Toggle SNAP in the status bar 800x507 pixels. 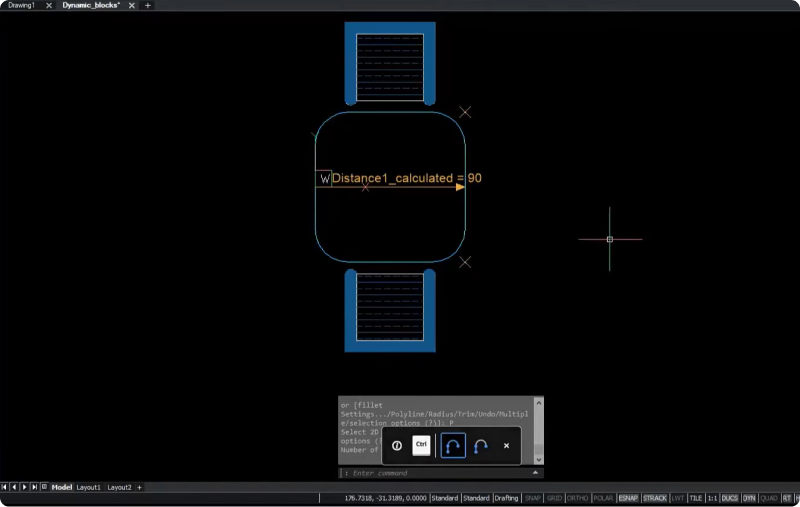click(x=533, y=497)
